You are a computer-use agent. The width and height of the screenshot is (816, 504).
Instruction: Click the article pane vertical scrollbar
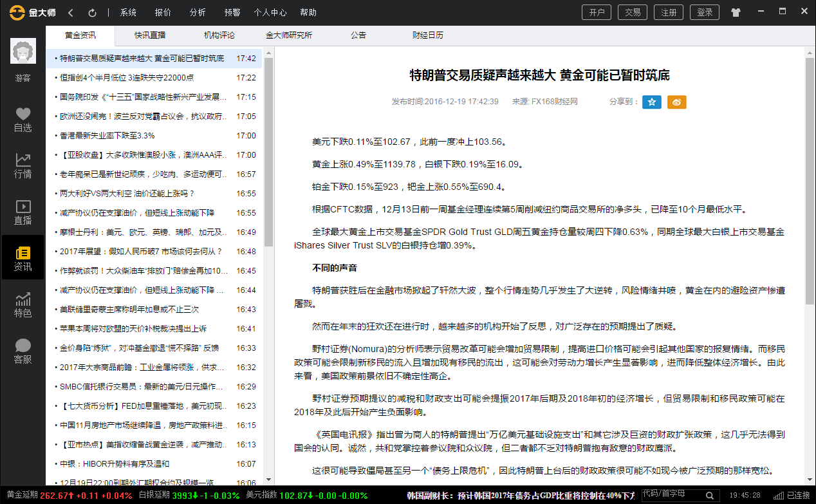click(x=810, y=180)
